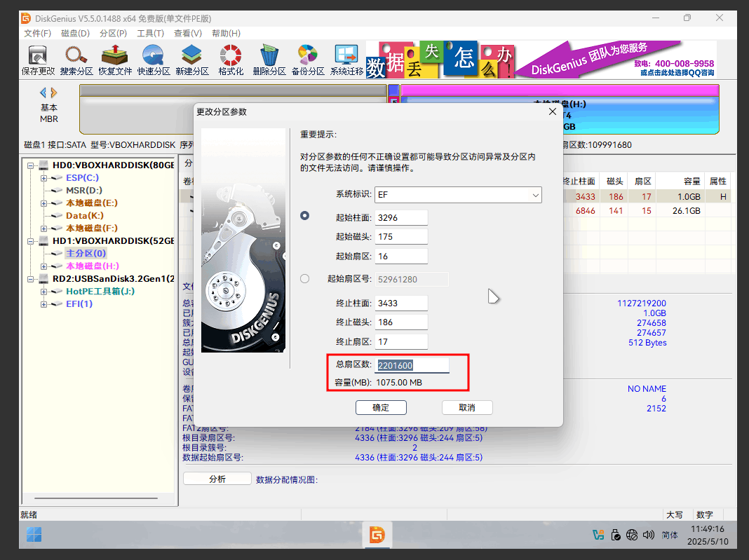
Task: Click the volume speaker tray icon
Action: coord(648,535)
